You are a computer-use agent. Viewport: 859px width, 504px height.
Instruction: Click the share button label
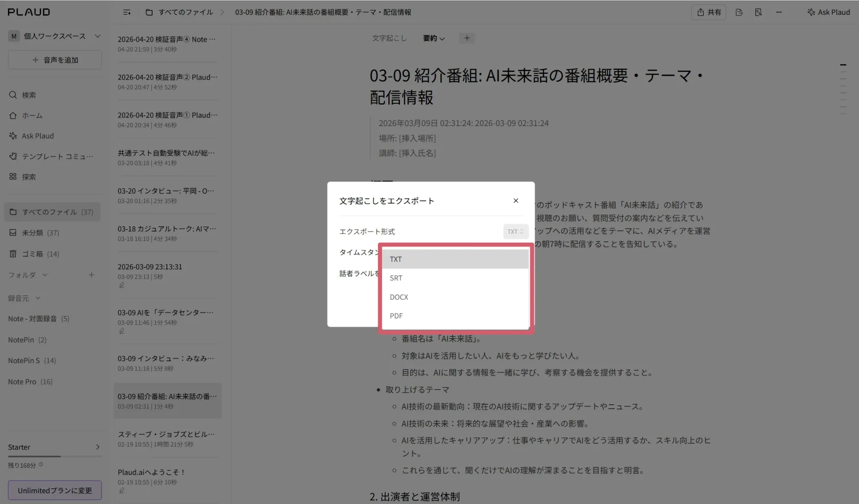coord(714,13)
